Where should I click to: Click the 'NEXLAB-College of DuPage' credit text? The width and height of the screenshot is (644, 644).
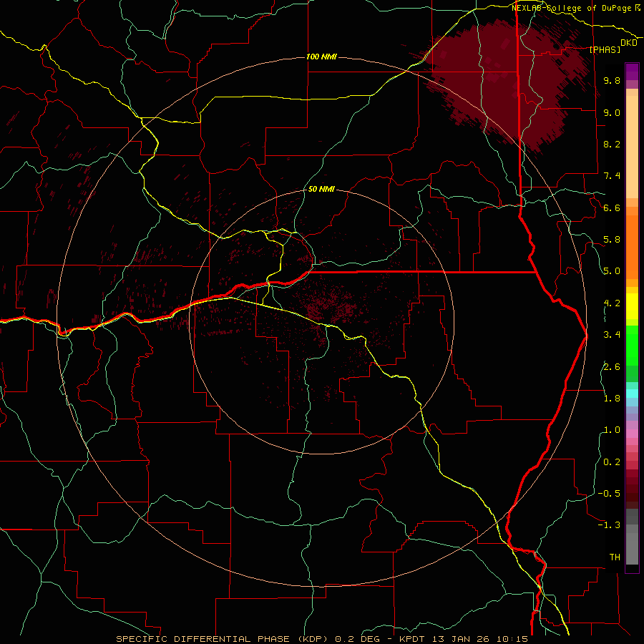[x=572, y=8]
